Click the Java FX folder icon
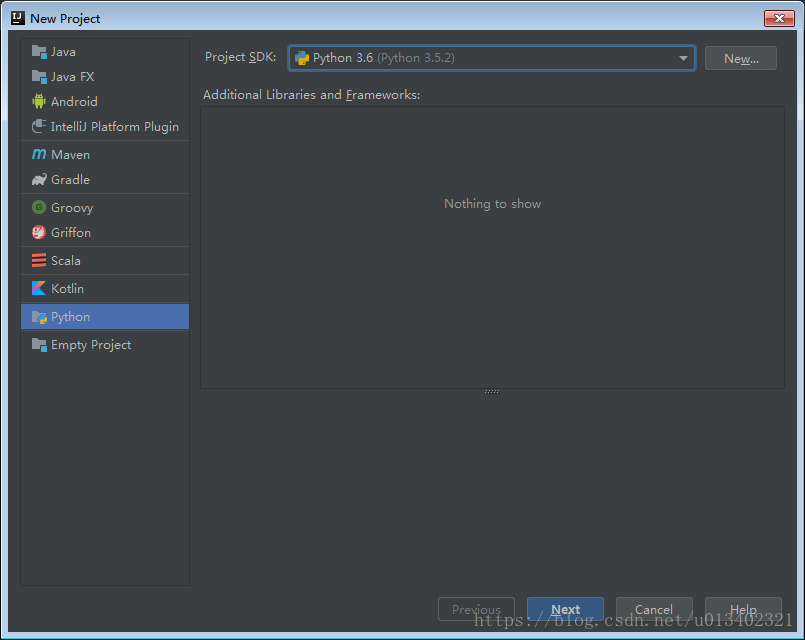Viewport: 805px width, 640px height. click(39, 77)
